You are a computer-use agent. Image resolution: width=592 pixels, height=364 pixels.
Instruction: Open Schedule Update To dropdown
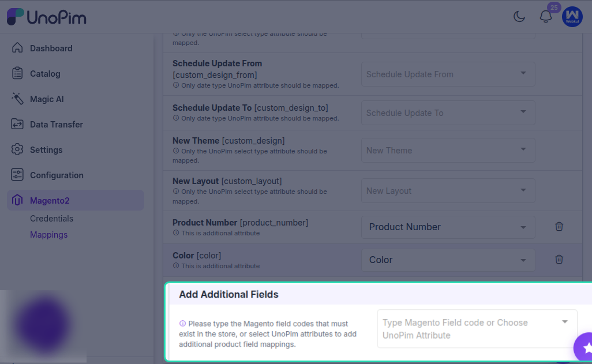(x=448, y=112)
